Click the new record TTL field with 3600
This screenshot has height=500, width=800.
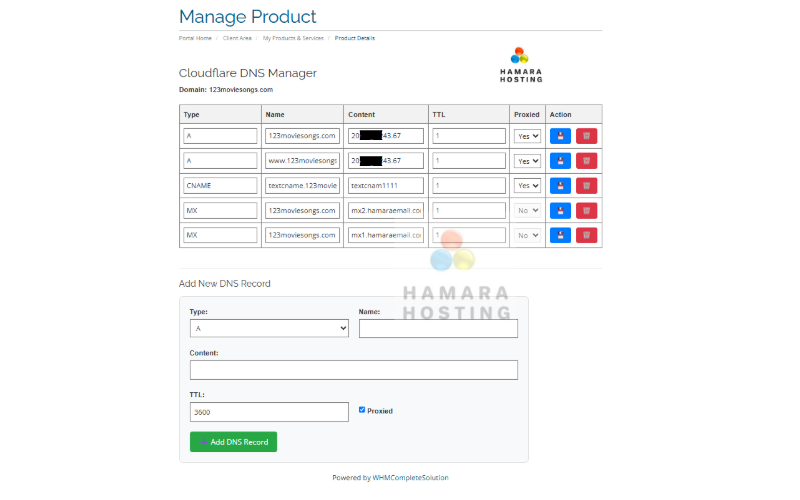point(269,412)
